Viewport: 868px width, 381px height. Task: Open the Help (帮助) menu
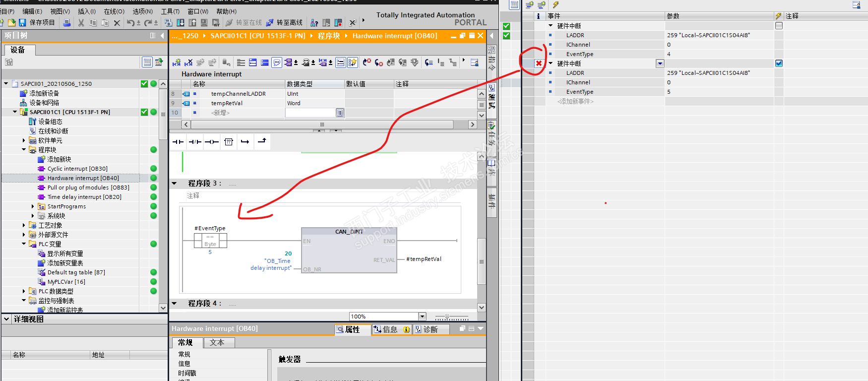tap(226, 11)
